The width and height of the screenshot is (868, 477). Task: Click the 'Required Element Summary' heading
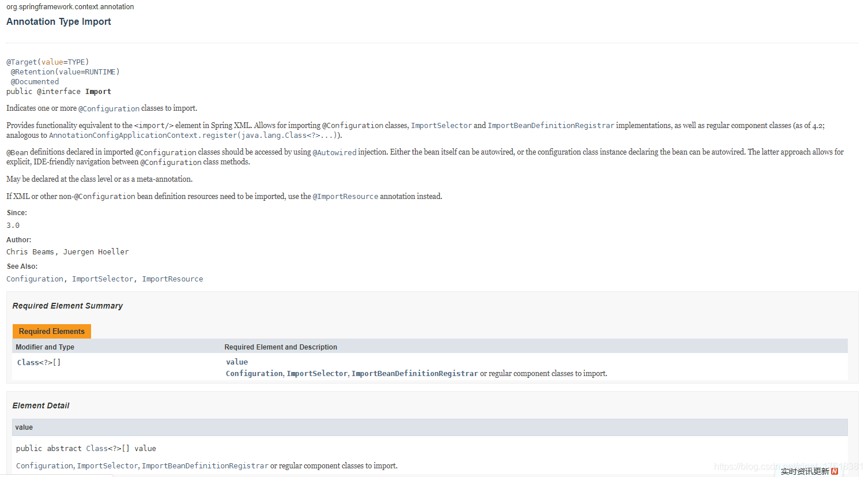click(x=67, y=306)
